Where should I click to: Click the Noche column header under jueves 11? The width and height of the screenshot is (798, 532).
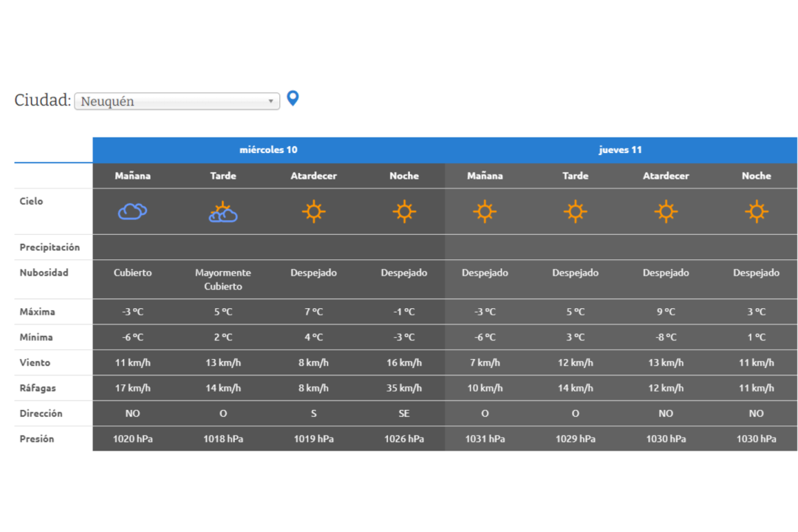(x=757, y=176)
